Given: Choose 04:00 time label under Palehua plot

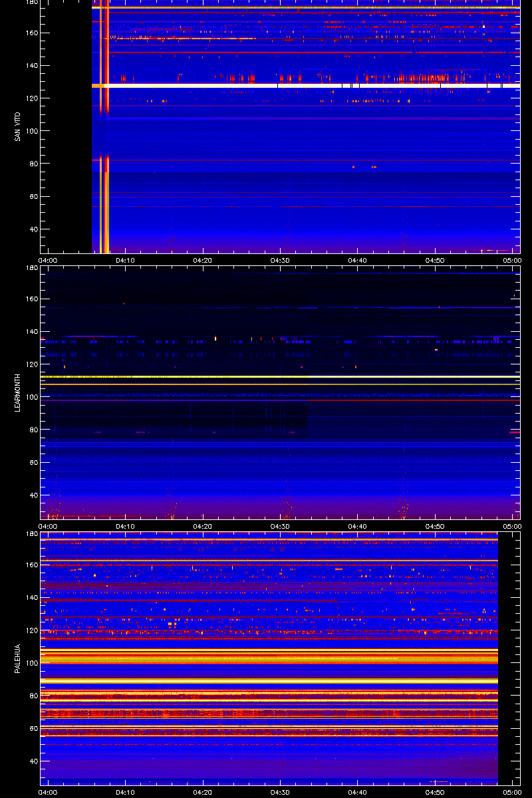Looking at the screenshot, I should point(49,792).
